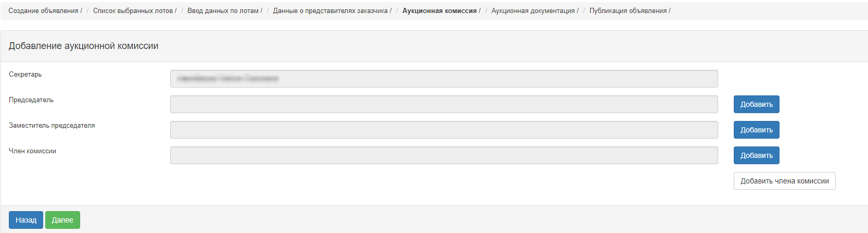Go to Список выбранных лотов breadcrumb
The image size is (868, 233).
tap(133, 10)
